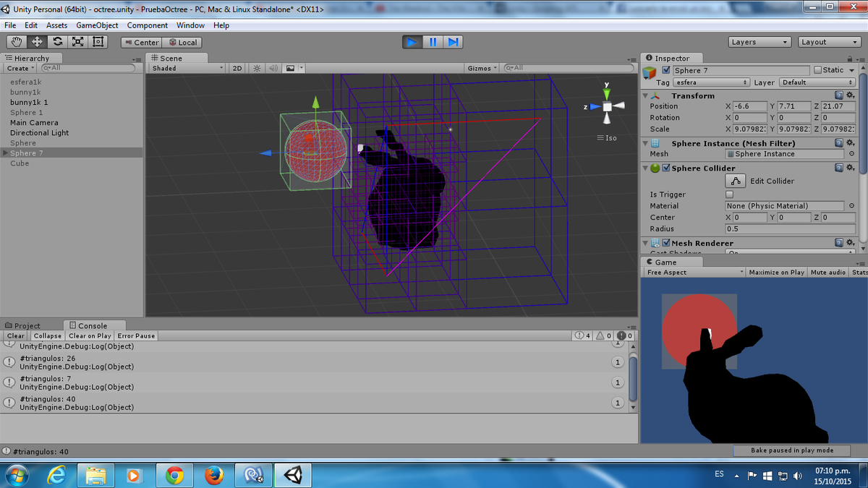Open the Gizmos dropdown
Image resolution: width=868 pixels, height=488 pixels.
pyautogui.click(x=482, y=68)
